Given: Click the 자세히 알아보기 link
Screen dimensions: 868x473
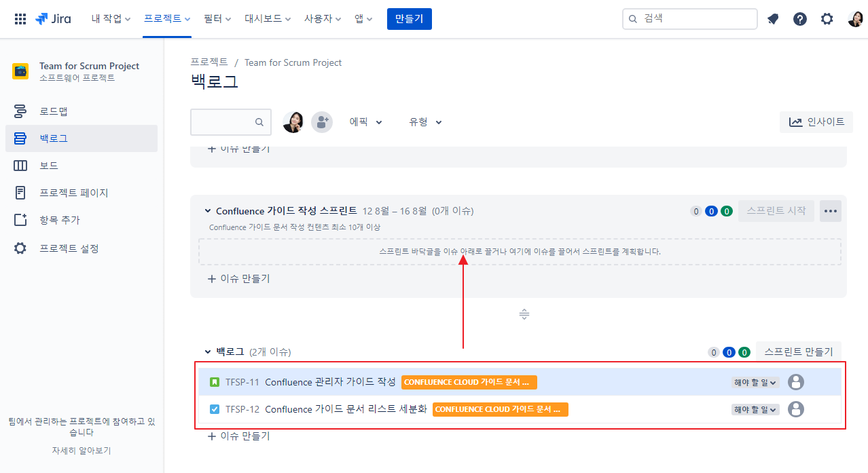Looking at the screenshot, I should [x=82, y=450].
